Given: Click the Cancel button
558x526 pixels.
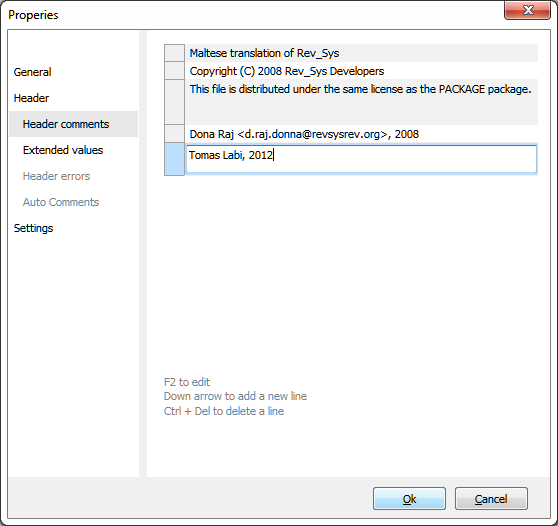Looking at the screenshot, I should (491, 499).
